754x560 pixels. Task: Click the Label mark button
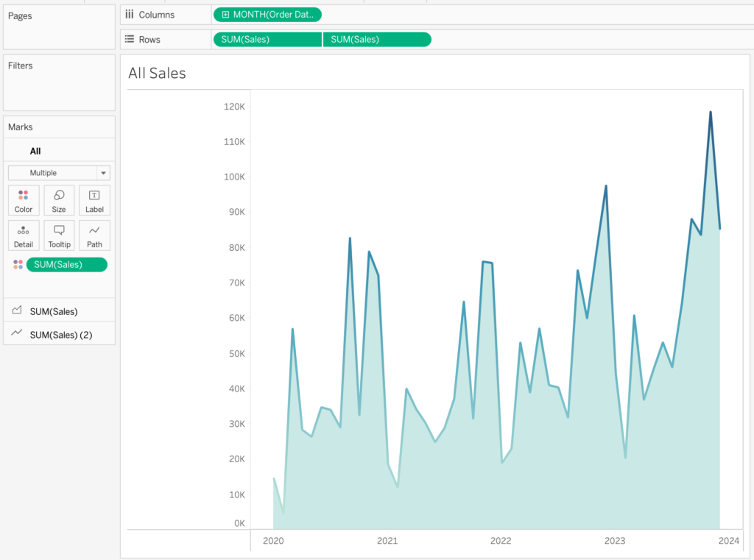pyautogui.click(x=94, y=200)
